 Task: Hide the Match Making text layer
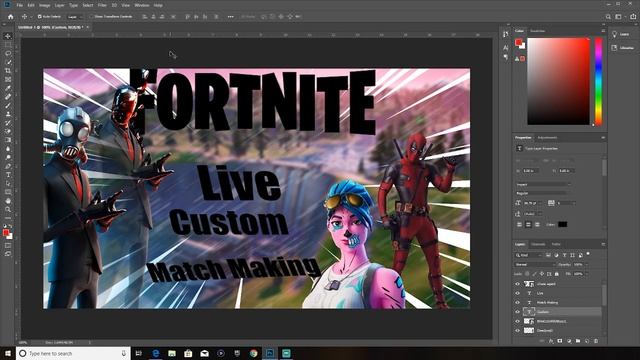click(x=518, y=302)
